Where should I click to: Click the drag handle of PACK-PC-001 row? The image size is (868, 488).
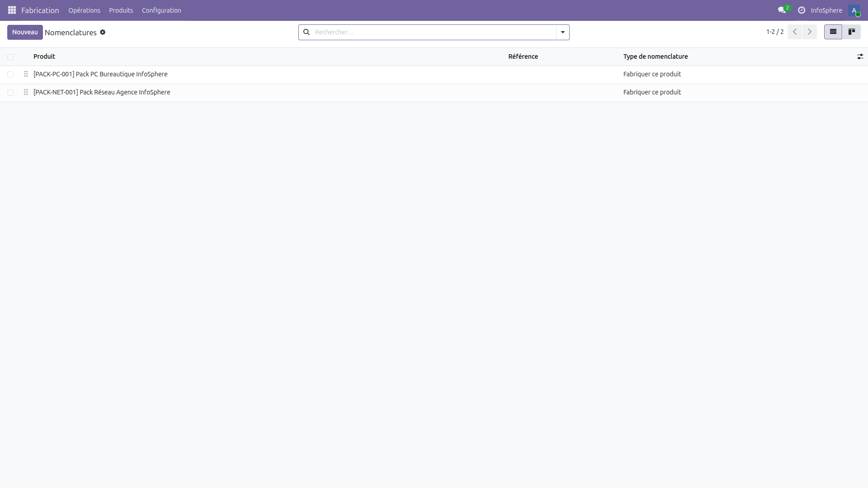(26, 74)
